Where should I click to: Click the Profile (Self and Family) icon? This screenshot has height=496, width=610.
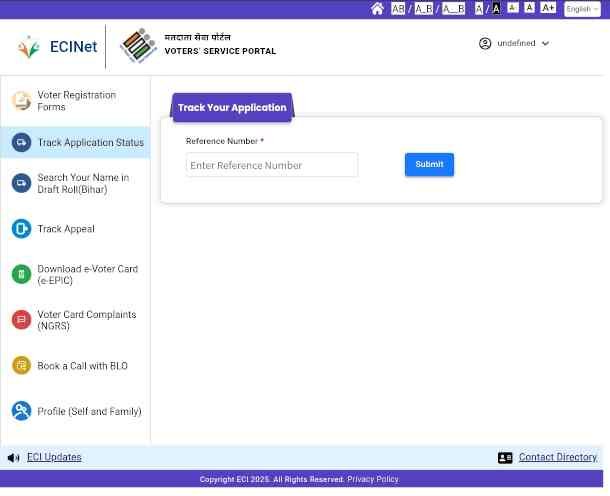(x=21, y=411)
